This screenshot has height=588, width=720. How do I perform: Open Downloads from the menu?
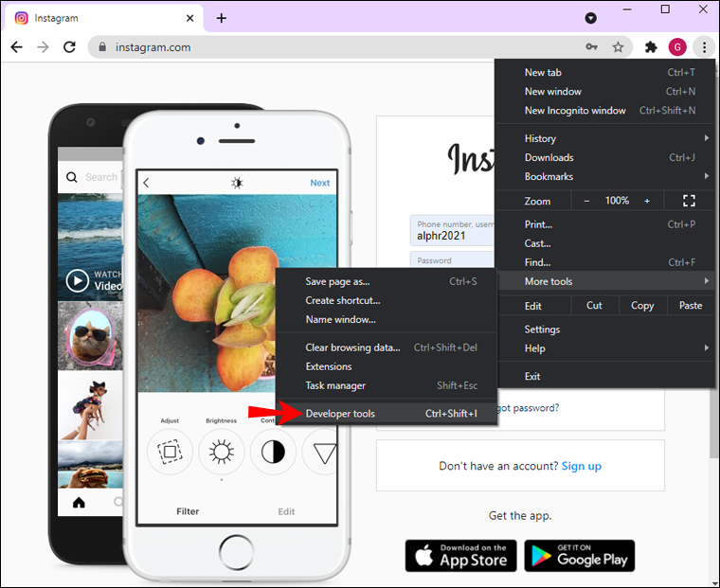[604, 157]
